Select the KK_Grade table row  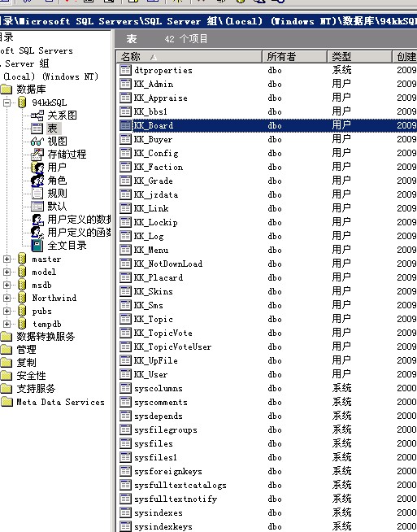click(x=267, y=181)
